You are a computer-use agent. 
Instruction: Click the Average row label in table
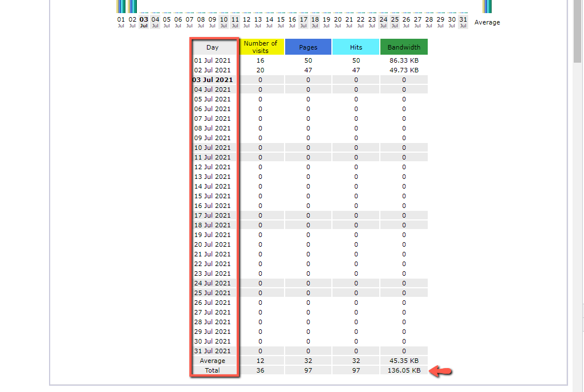pos(213,361)
